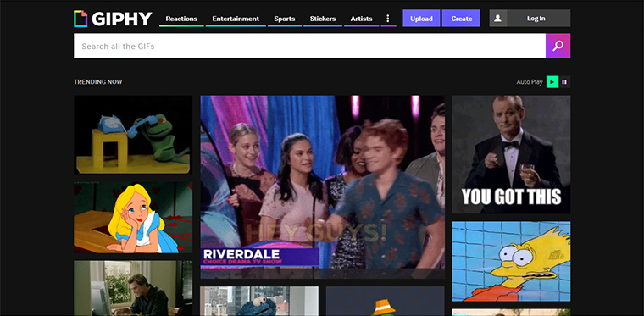Image resolution: width=644 pixels, height=316 pixels.
Task: Open the Riverdale Hey Guys GIF
Action: (322, 187)
